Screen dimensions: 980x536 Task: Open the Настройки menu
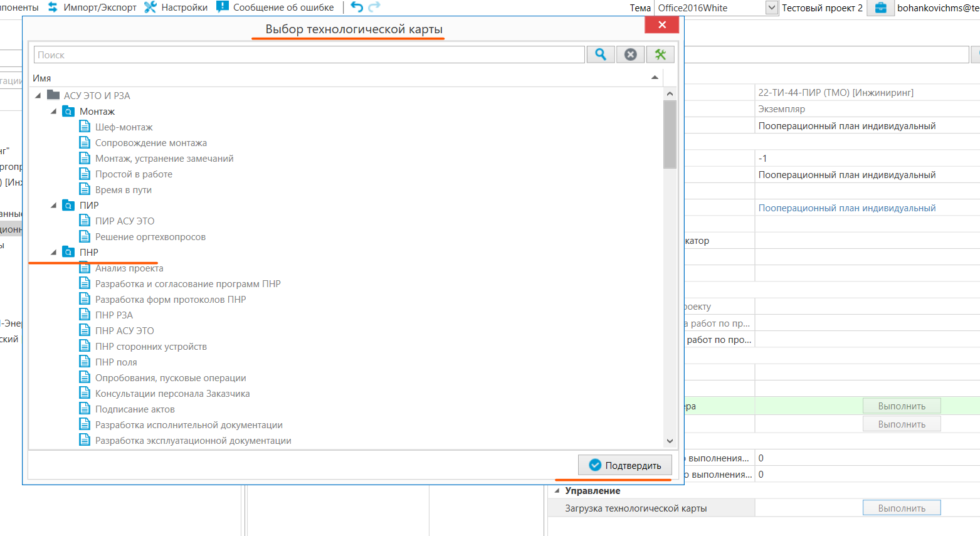tap(176, 8)
